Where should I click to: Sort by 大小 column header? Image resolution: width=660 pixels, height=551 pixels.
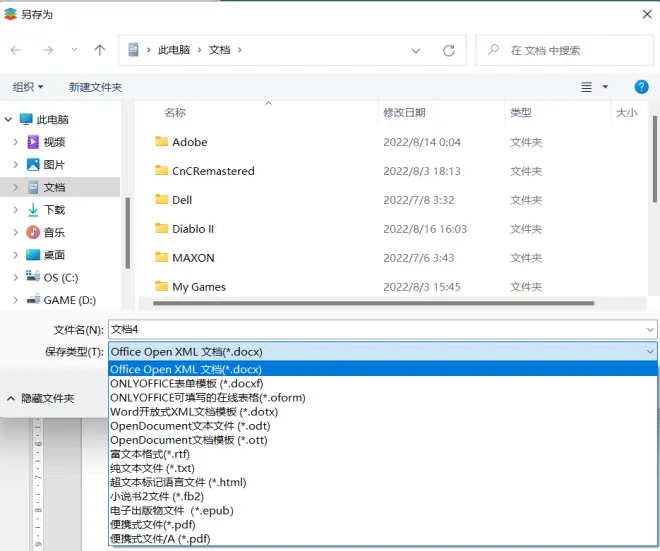[x=626, y=112]
